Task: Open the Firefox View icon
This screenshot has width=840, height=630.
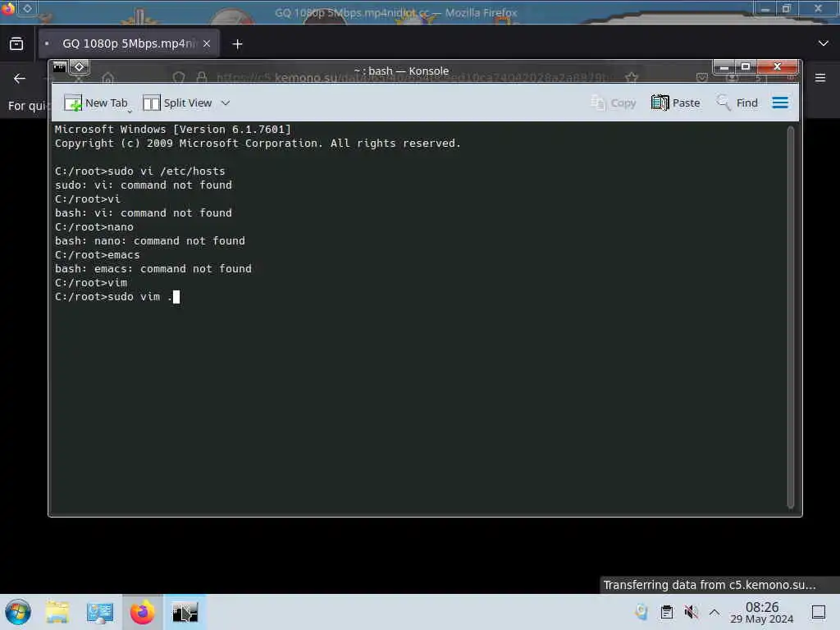Action: (16, 44)
